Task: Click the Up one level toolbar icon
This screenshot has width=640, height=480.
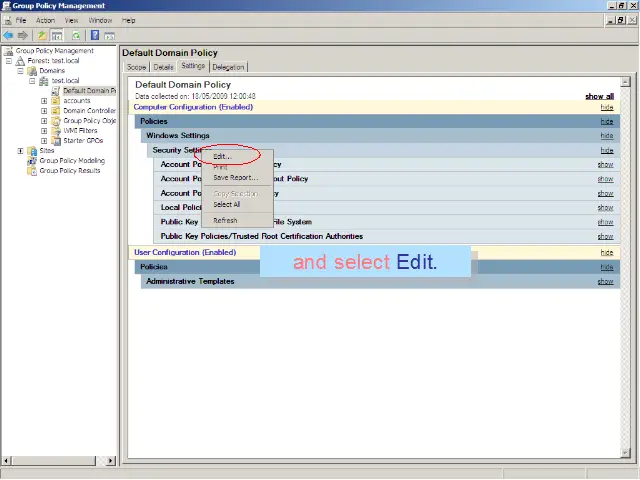Action: [x=42, y=35]
